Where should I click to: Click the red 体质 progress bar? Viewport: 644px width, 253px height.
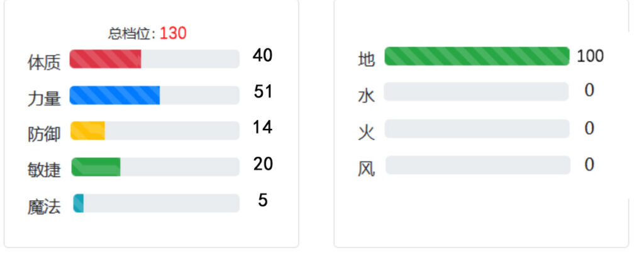pyautogui.click(x=155, y=59)
